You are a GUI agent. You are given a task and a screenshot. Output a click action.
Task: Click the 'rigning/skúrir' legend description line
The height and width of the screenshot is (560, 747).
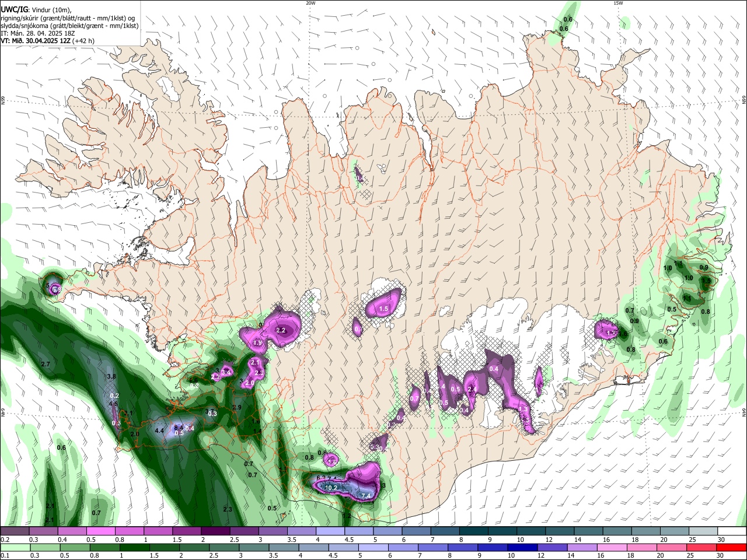pyautogui.click(x=68, y=17)
